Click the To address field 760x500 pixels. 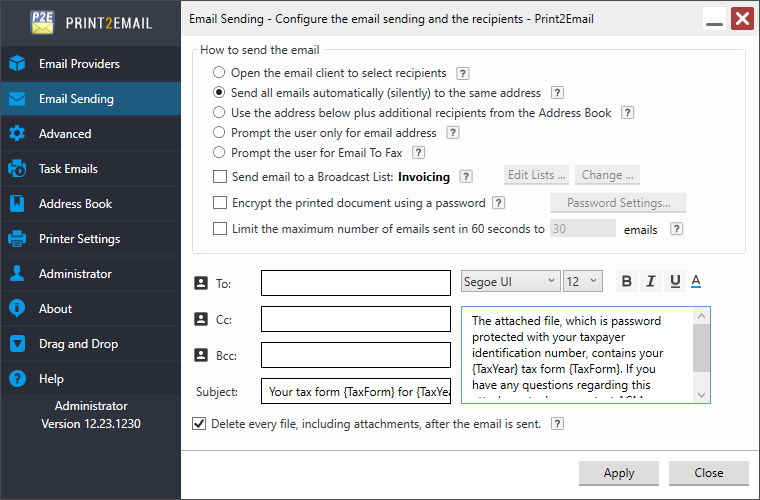pyautogui.click(x=356, y=283)
